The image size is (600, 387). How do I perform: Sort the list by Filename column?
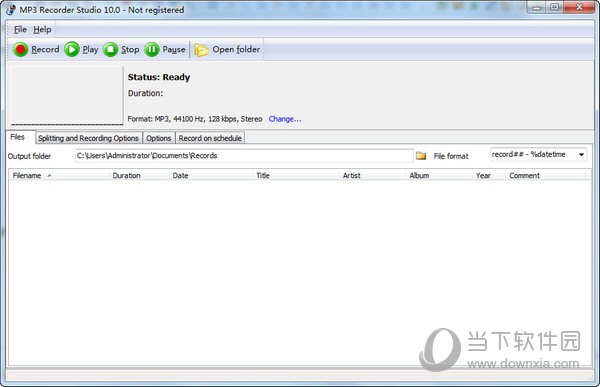click(x=59, y=175)
